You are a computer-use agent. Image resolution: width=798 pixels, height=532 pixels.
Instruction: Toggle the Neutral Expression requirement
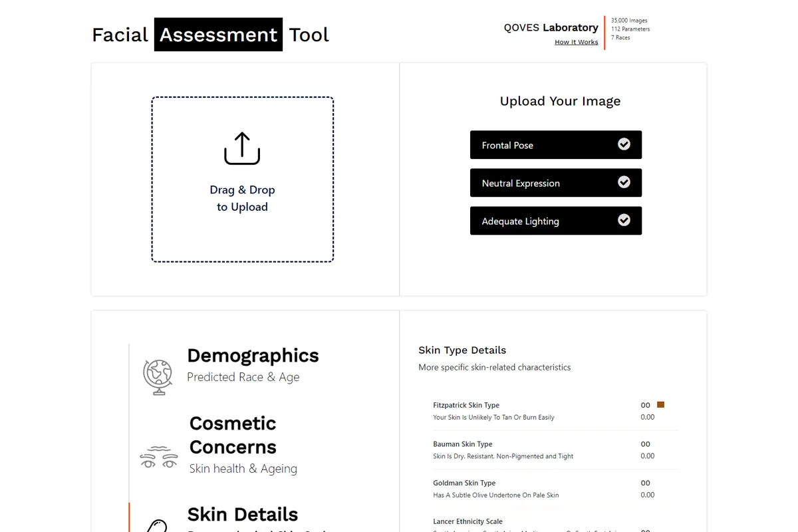coord(556,183)
